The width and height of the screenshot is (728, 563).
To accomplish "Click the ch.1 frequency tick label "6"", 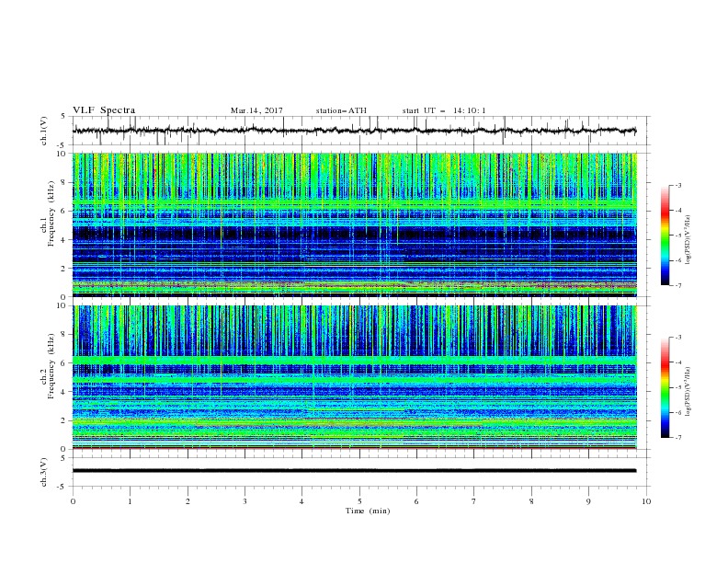I will coord(63,211).
